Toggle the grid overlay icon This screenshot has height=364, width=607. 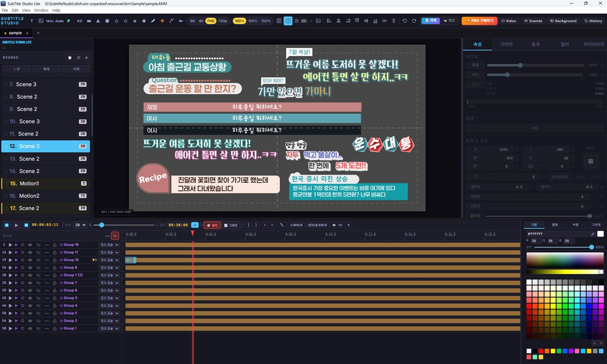coord(279,21)
